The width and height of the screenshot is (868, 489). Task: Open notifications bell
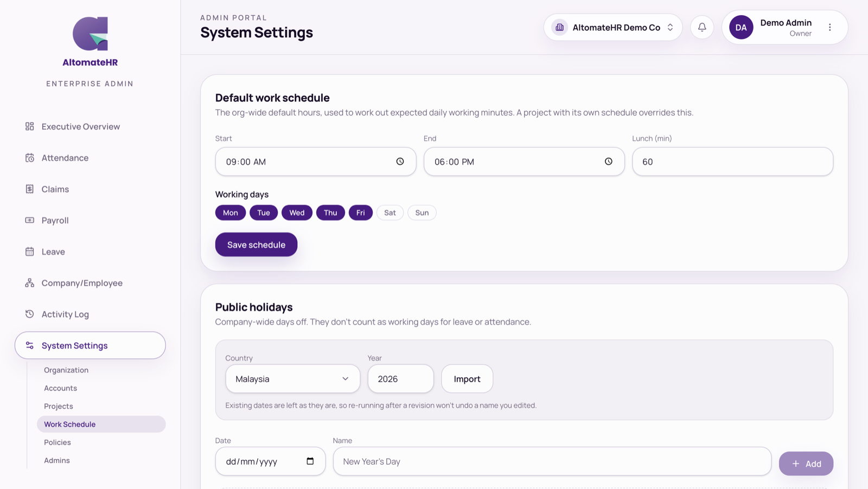(x=702, y=27)
